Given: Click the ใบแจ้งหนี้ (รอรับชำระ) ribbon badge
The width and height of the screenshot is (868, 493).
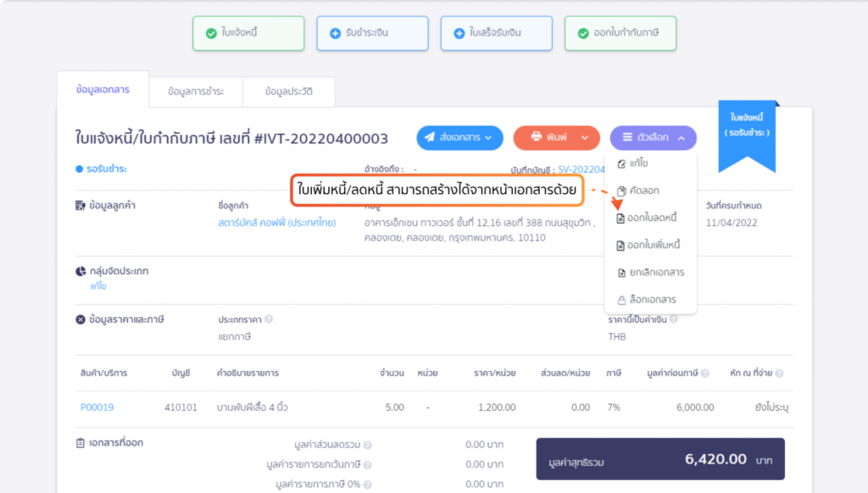Looking at the screenshot, I should (x=747, y=136).
